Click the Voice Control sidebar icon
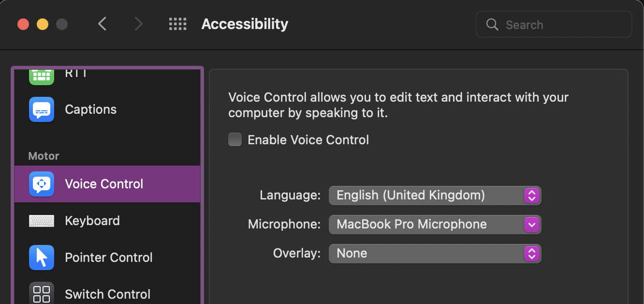This screenshot has width=644, height=304. (x=42, y=184)
